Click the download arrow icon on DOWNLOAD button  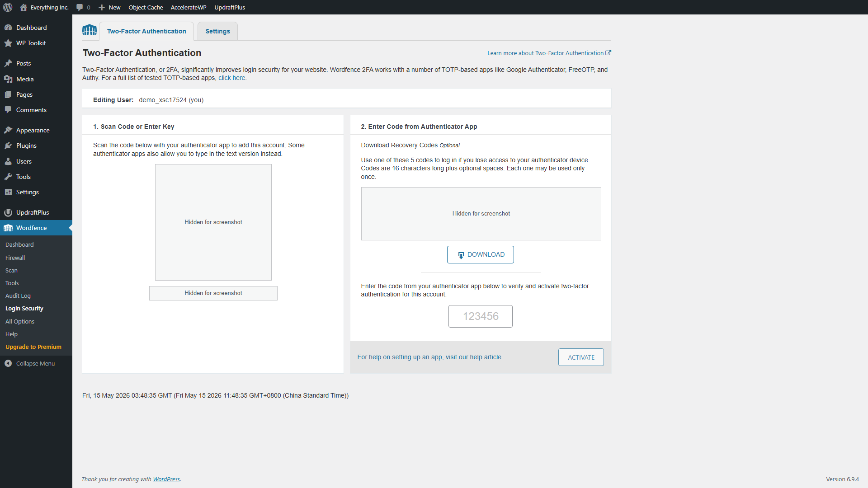point(461,255)
